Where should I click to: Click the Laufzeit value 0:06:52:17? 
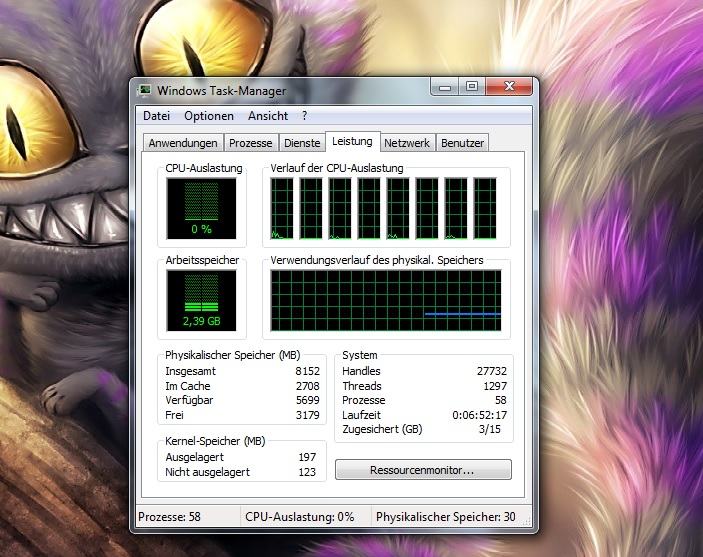point(480,415)
